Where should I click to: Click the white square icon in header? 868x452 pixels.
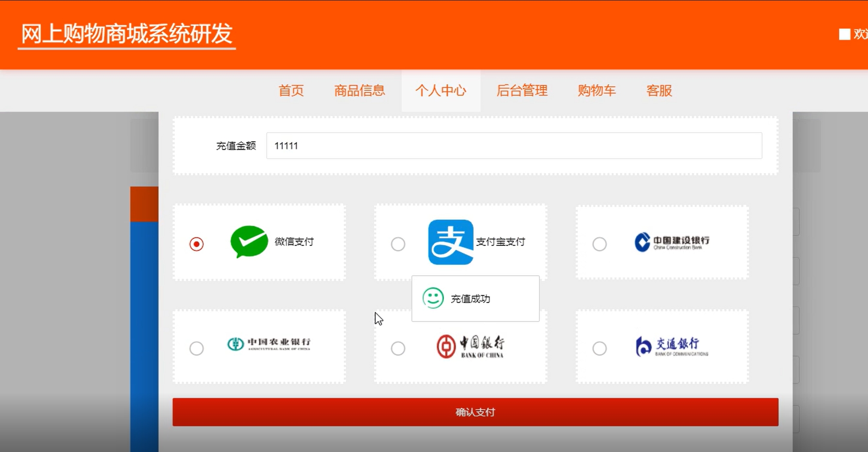click(844, 34)
